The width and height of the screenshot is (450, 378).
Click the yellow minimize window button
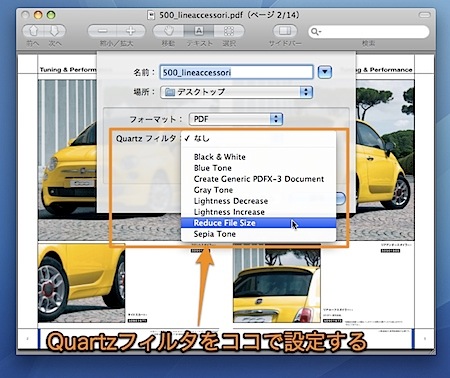coord(38,15)
